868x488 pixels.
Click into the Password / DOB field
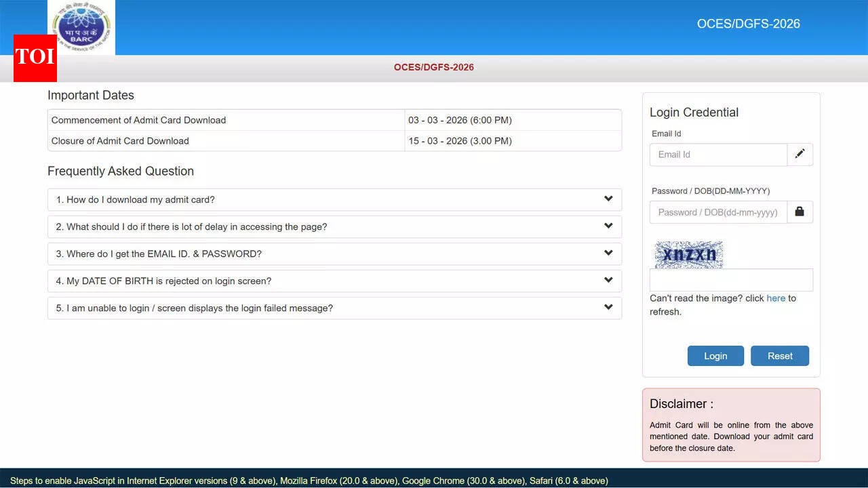(x=718, y=212)
